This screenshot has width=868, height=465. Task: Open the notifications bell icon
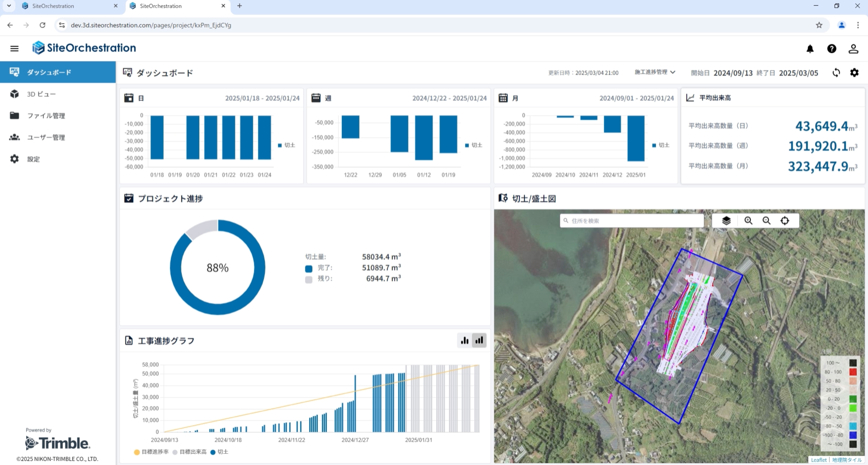point(810,49)
